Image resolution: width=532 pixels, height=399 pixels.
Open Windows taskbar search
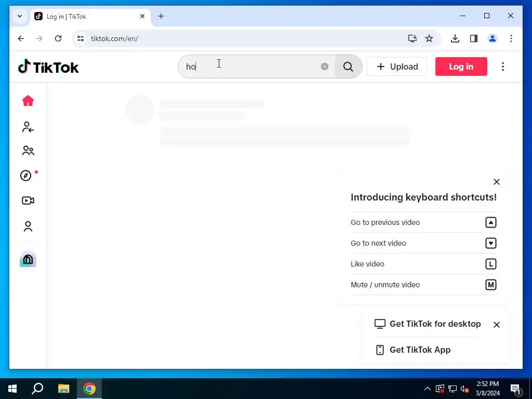37,389
